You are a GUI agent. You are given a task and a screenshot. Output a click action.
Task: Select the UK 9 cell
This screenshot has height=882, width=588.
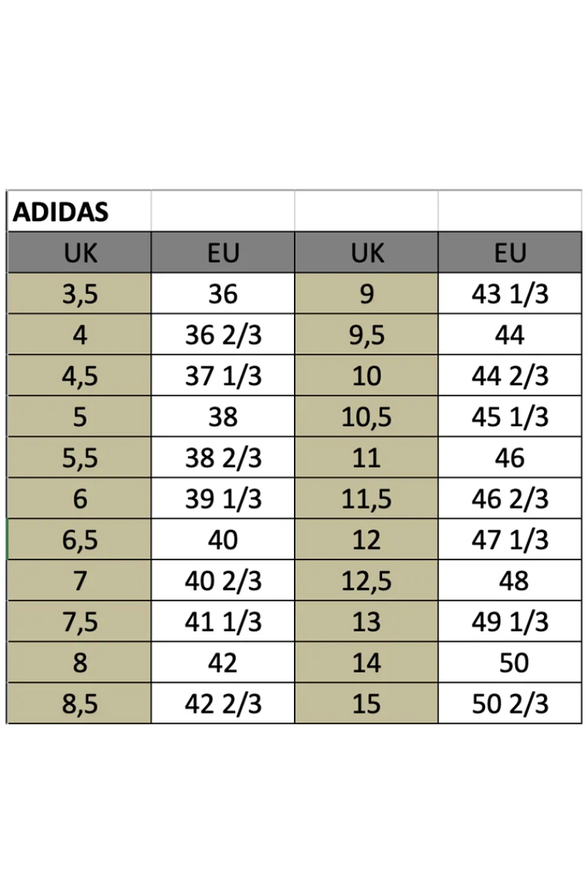(366, 294)
